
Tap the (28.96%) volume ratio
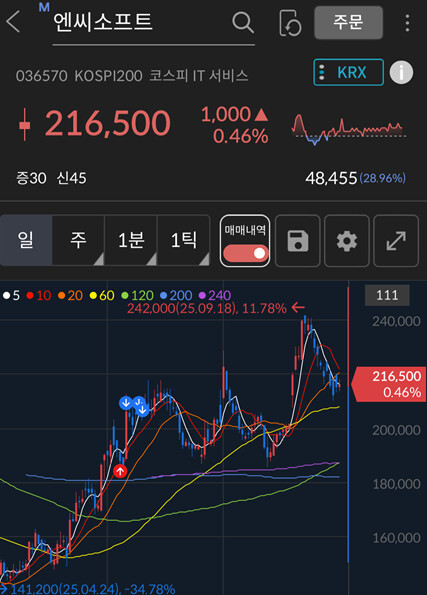point(383,178)
